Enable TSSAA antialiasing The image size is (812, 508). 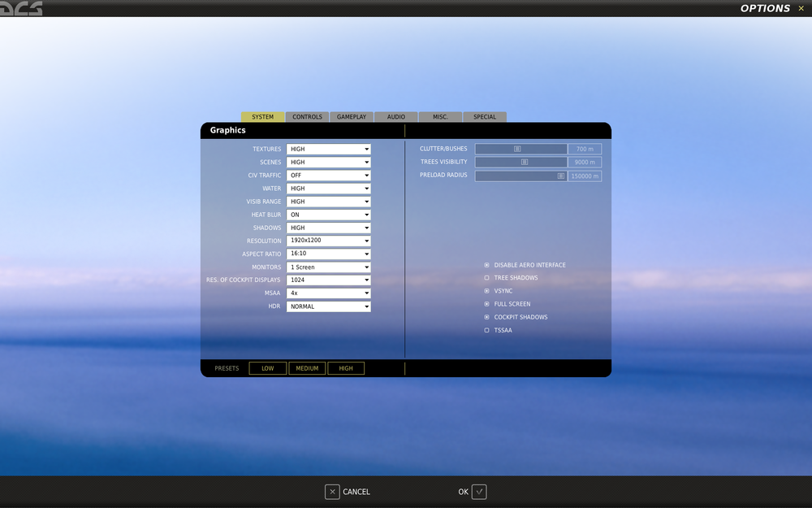point(486,330)
